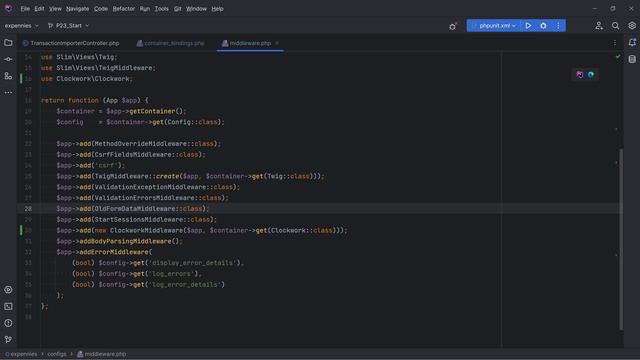Open the Structure tool window icon

8,76
